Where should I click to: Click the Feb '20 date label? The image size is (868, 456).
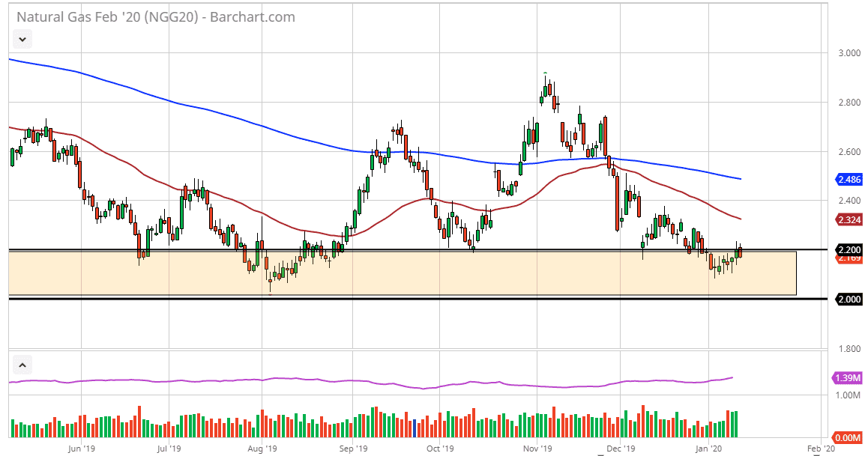tap(816, 449)
